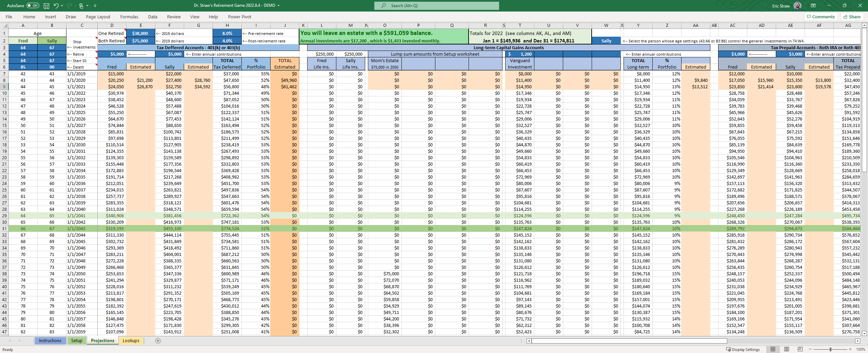Click the Touch/Mouse Mode hand icon
The width and height of the screenshot is (868, 353).
tap(81, 6)
